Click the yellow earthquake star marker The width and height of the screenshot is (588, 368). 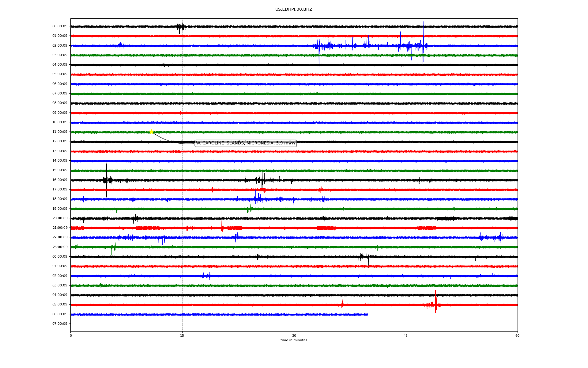[x=151, y=132]
